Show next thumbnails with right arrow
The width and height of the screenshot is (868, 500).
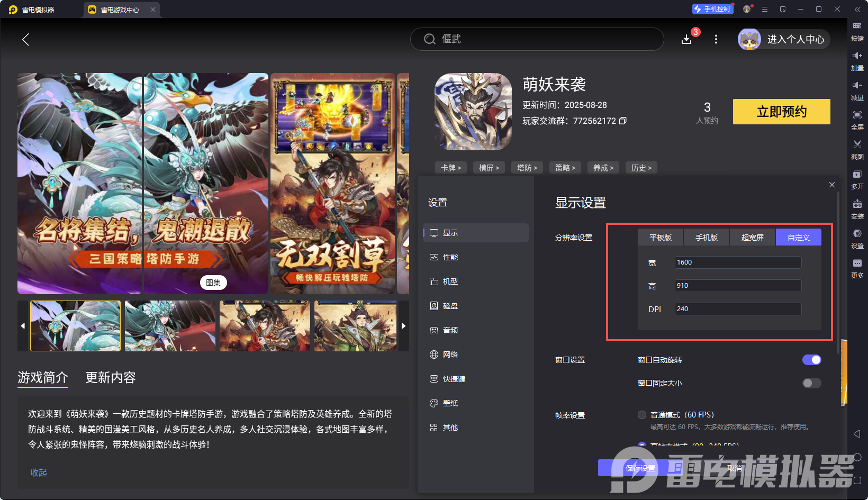(403, 326)
